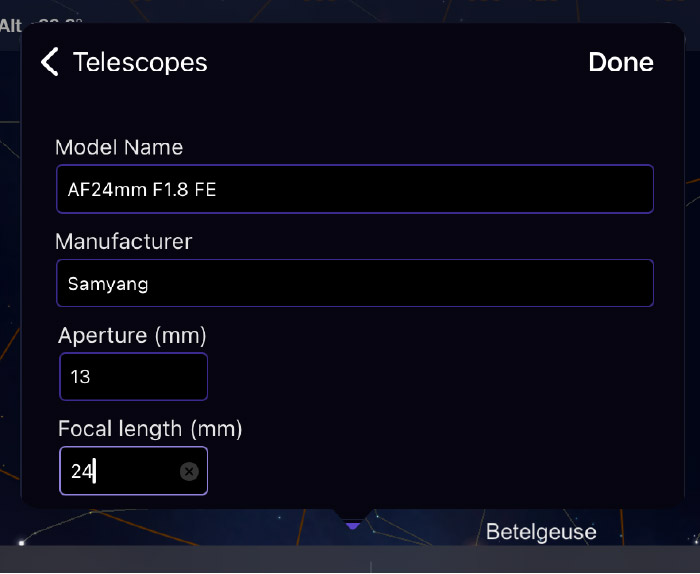700x574 pixels.
Task: Go back using the chevron arrow
Action: click(x=50, y=62)
